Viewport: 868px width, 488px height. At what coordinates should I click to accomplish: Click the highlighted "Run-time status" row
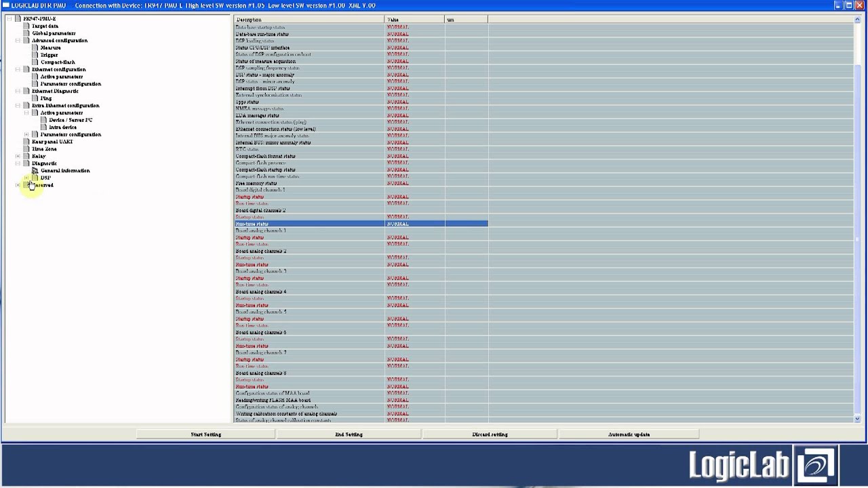coord(361,224)
